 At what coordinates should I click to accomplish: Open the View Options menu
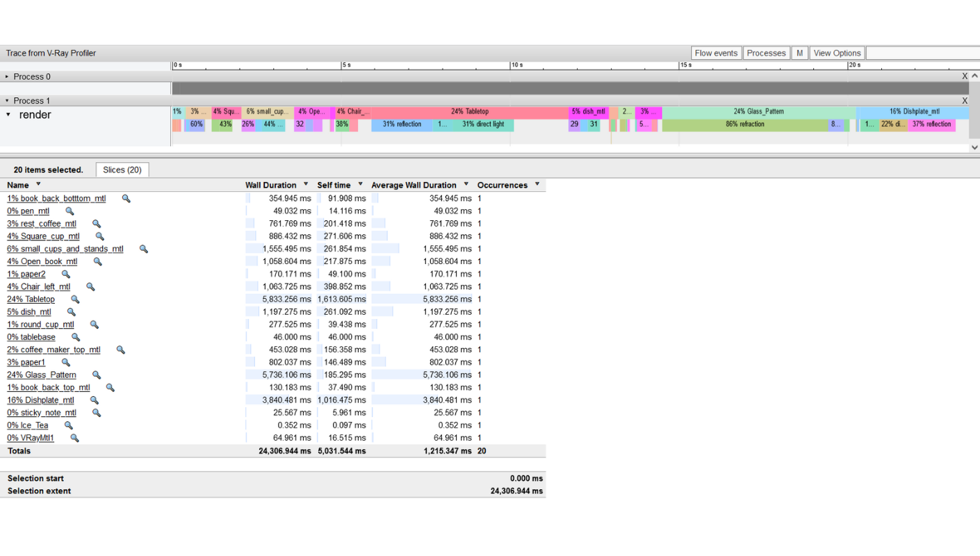(837, 52)
